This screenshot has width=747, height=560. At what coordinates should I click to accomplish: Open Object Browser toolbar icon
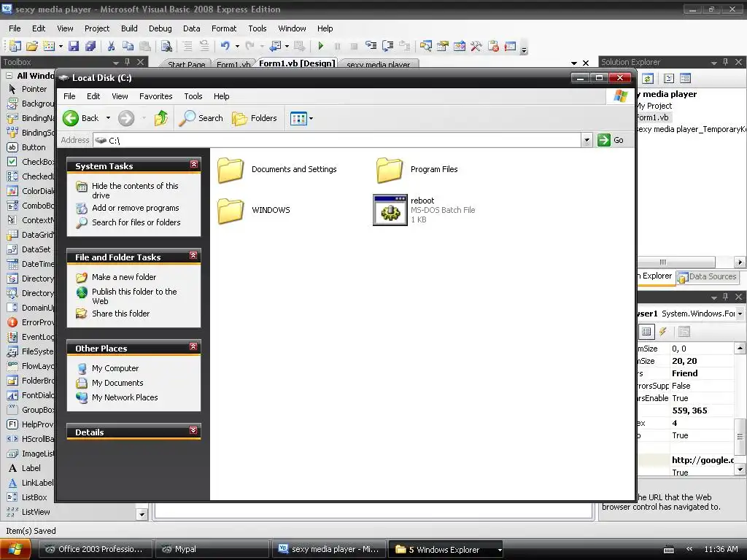460,46
